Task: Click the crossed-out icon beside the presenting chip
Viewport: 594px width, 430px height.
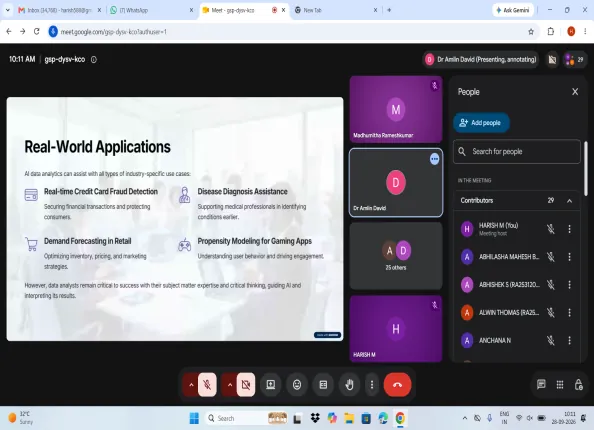Action: [552, 59]
